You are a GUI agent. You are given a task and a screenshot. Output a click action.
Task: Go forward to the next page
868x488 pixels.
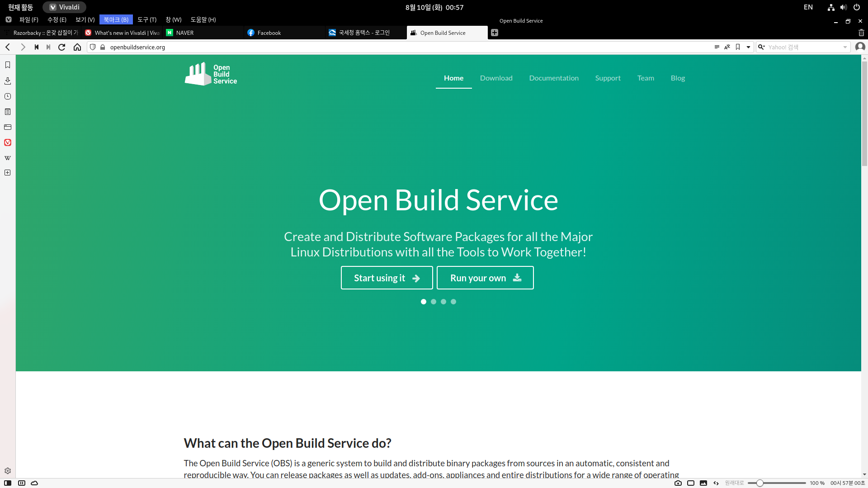(23, 47)
